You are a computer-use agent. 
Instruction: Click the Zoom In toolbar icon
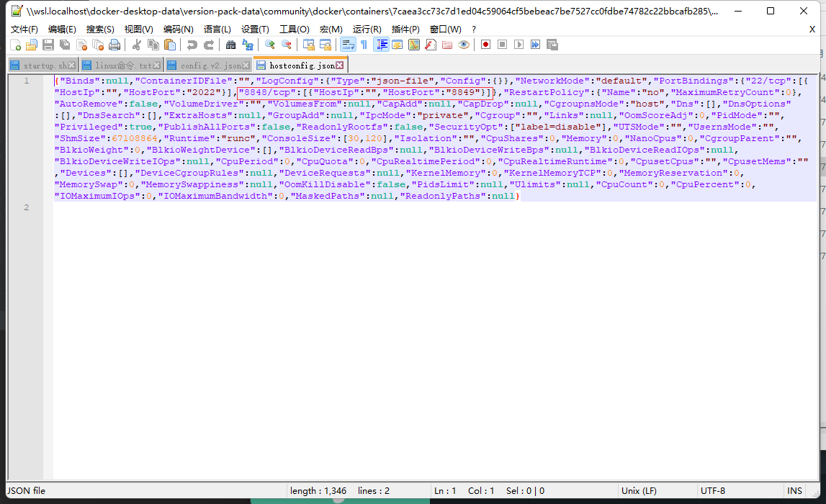270,45
